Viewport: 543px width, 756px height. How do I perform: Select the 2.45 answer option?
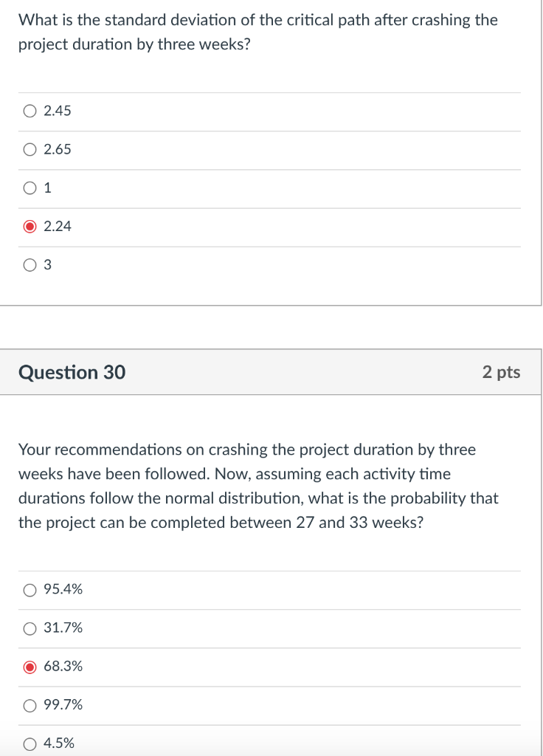click(30, 111)
